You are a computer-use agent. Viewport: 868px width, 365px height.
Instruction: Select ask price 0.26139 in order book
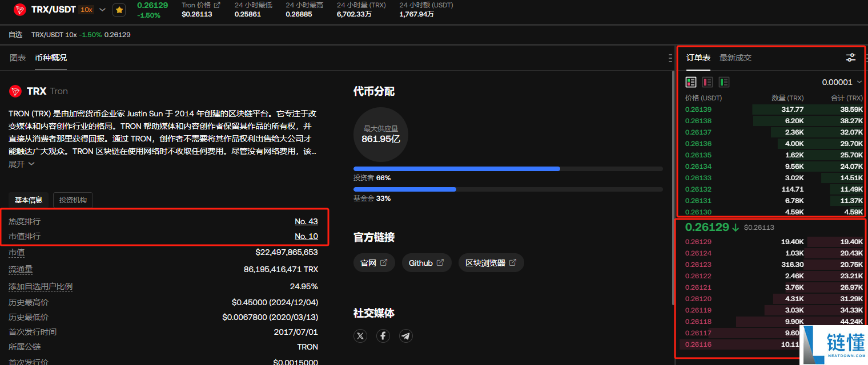(x=698, y=109)
